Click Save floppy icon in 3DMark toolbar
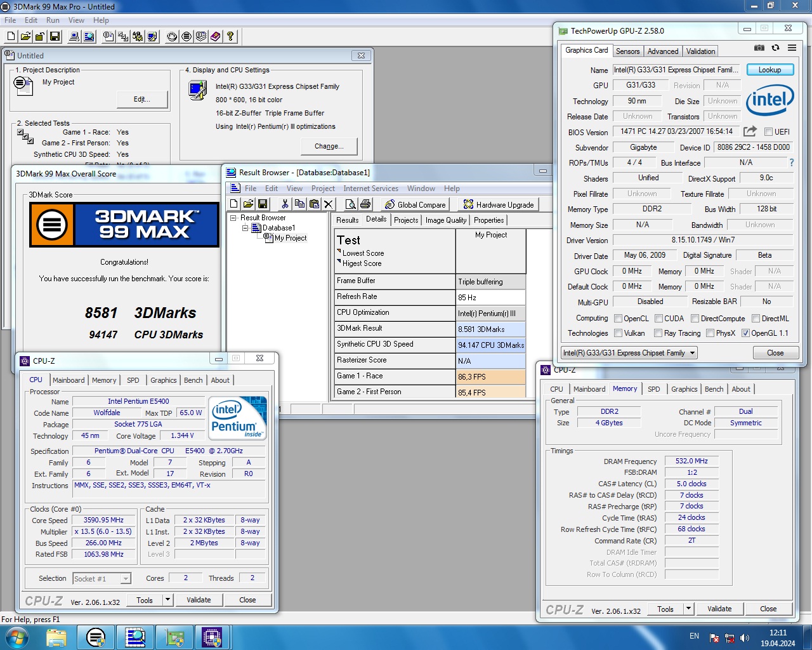 [55, 36]
